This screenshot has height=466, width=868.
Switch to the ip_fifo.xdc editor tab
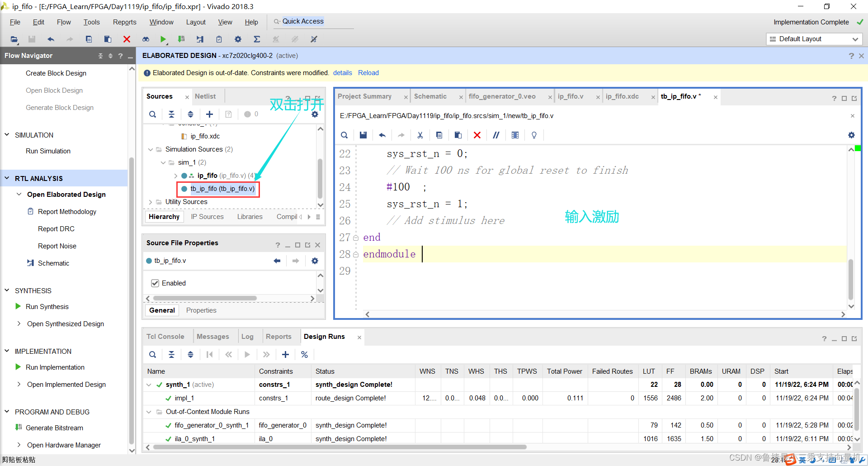click(622, 96)
